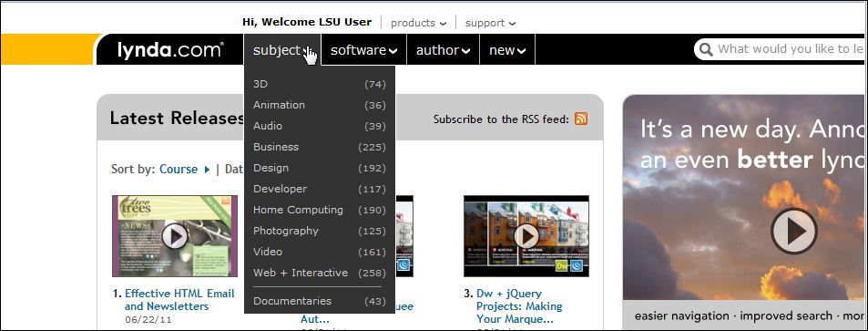Viewport: 868px width, 331px height.
Task: Open the software dropdown menu
Action: 363,50
